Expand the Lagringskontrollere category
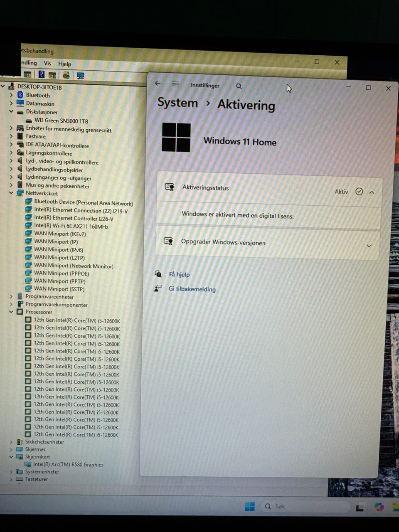The height and width of the screenshot is (532, 399). click(x=12, y=153)
